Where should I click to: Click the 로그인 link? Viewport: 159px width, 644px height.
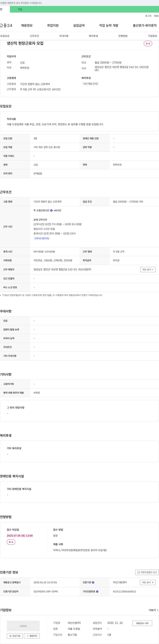click(148, 16)
